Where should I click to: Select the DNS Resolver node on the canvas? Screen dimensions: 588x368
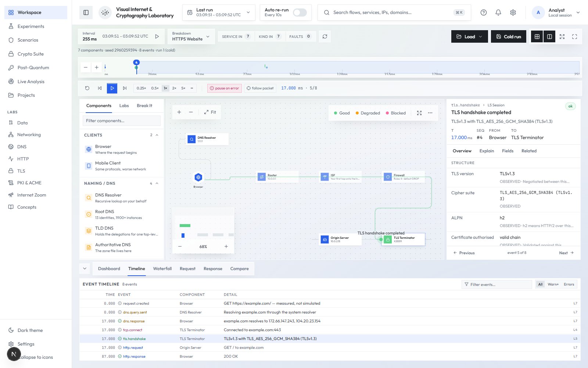[x=207, y=139]
